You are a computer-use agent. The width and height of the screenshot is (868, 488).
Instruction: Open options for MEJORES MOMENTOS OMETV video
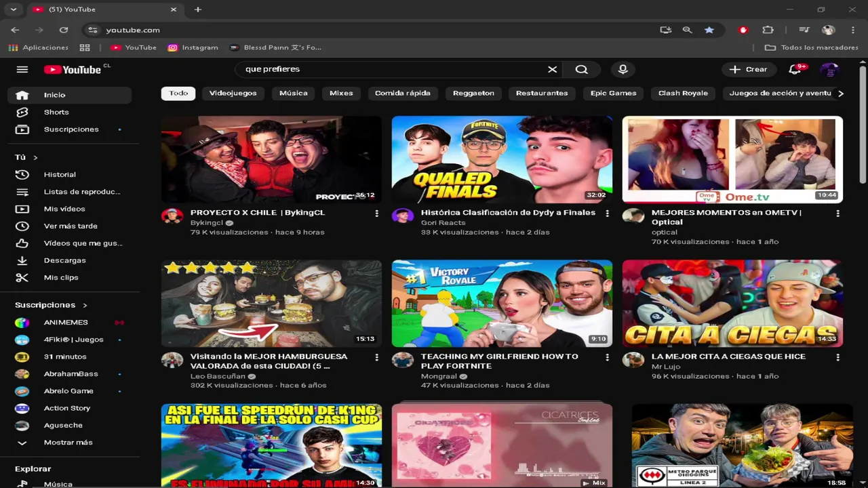tap(837, 213)
